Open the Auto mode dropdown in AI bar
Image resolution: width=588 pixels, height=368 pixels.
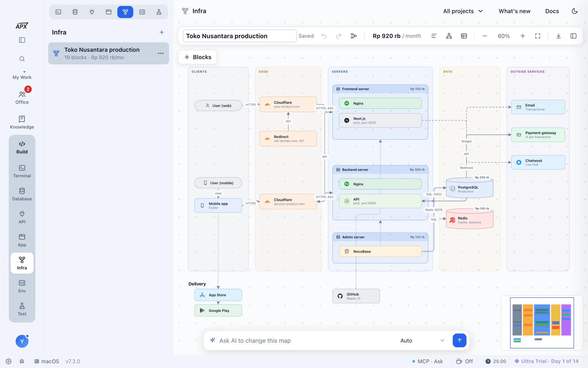coord(422,340)
